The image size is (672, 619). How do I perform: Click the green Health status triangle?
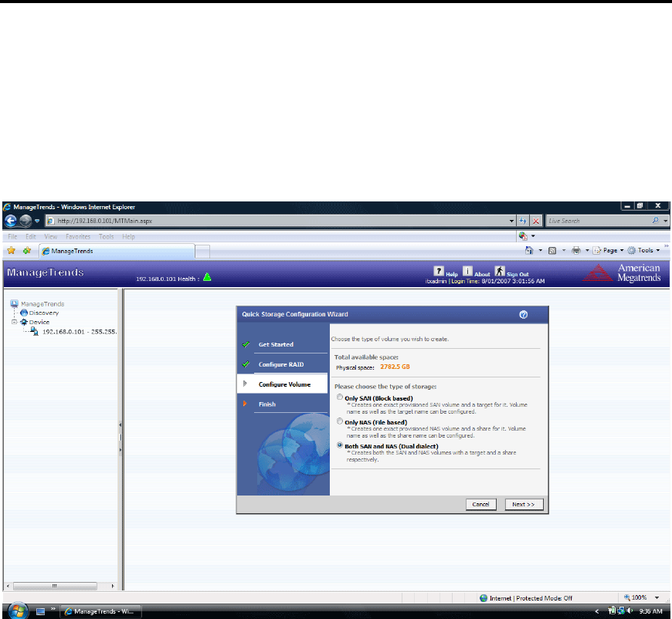pyautogui.click(x=207, y=277)
